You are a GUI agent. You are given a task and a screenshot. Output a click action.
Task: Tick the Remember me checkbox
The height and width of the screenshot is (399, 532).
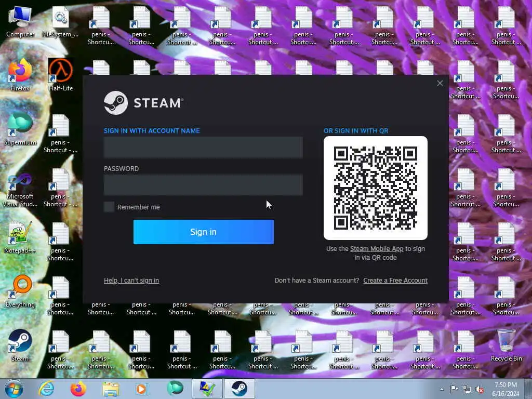pos(109,207)
